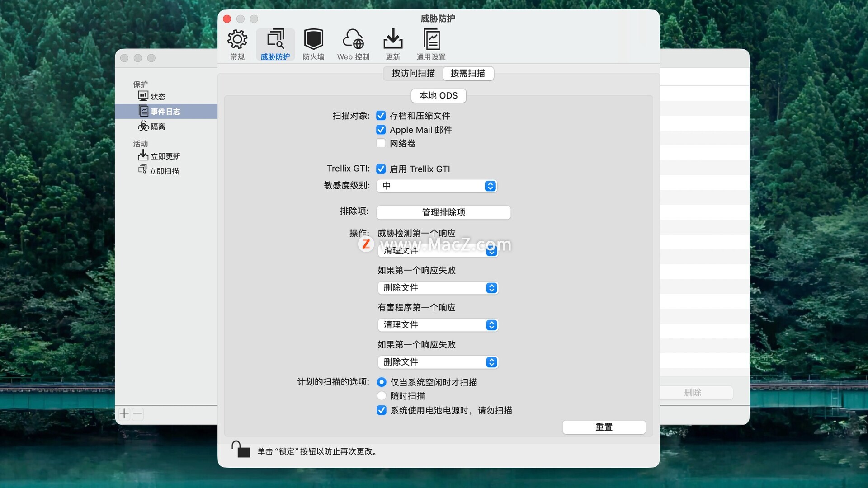868x488 pixels.
Task: Select 事件日志 in the sidebar
Action: 165,112
